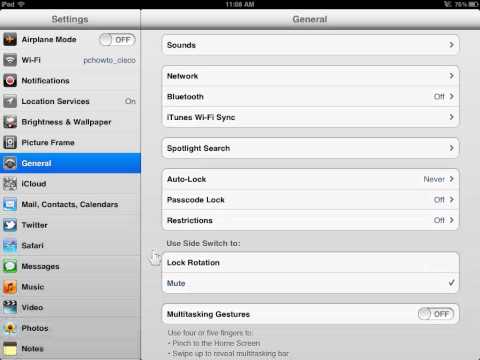This screenshot has height=360, width=480.
Task: Open Safari settings
Action: point(70,246)
